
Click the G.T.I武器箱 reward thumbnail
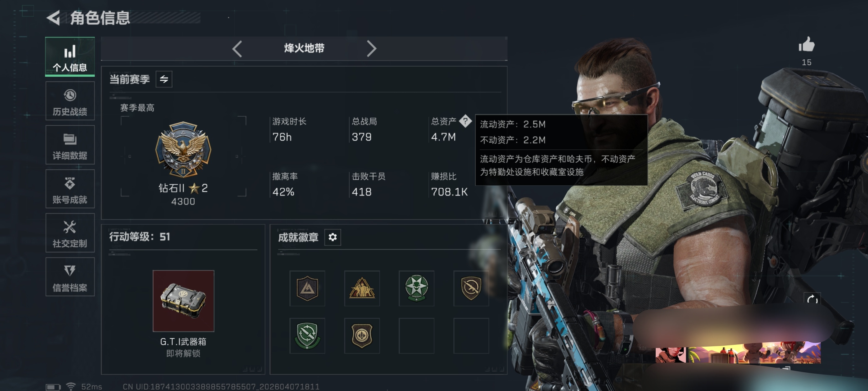click(183, 301)
